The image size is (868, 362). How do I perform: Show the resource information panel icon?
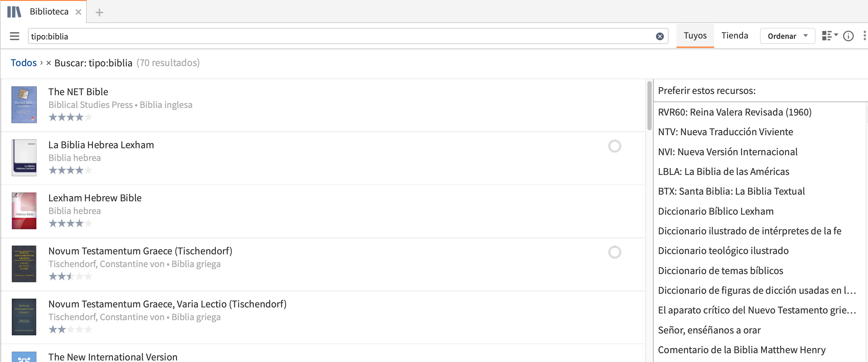pos(848,36)
